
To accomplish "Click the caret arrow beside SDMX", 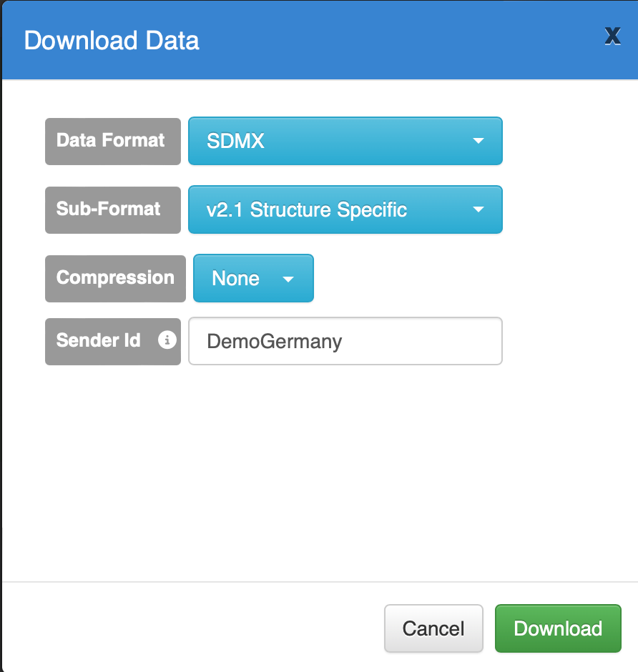I will click(x=478, y=141).
